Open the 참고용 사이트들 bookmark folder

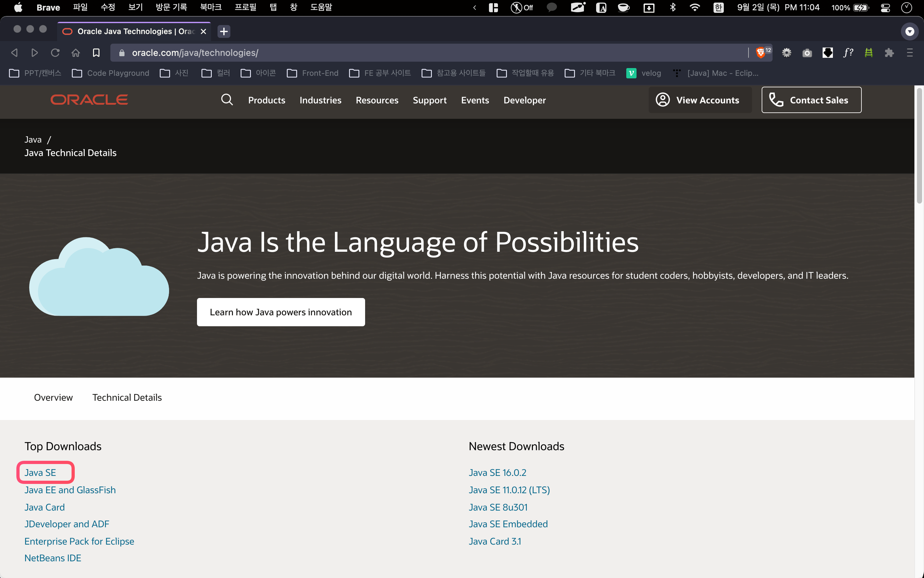coord(454,73)
